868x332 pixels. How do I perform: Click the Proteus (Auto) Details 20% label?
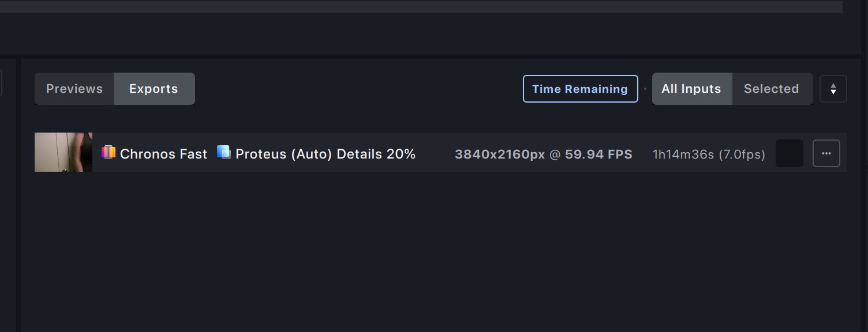pos(325,154)
